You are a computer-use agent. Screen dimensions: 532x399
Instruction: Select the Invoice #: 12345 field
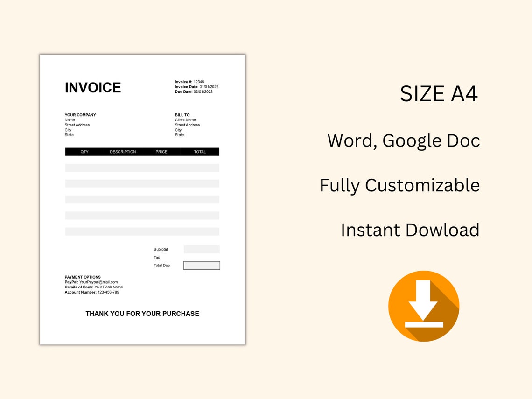click(x=189, y=82)
